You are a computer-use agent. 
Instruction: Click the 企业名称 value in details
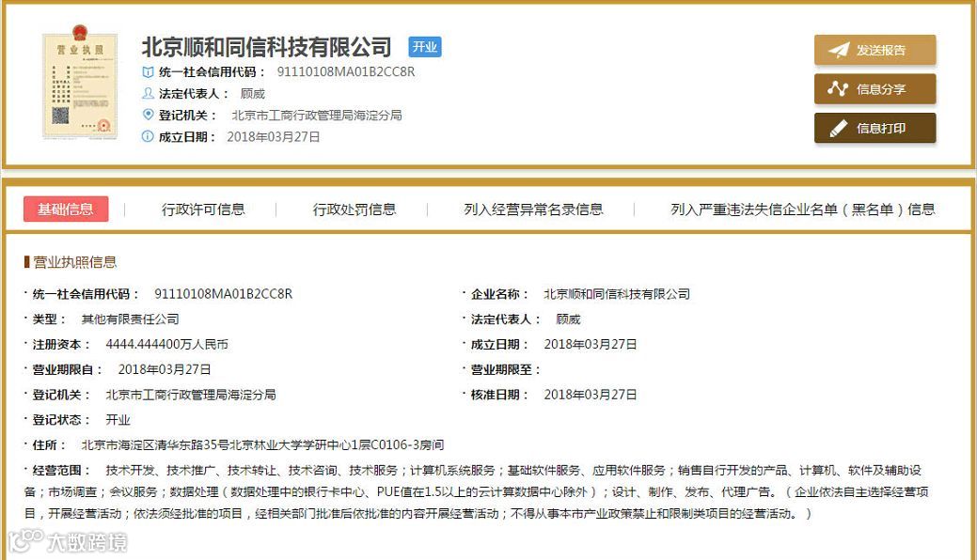pos(617,294)
